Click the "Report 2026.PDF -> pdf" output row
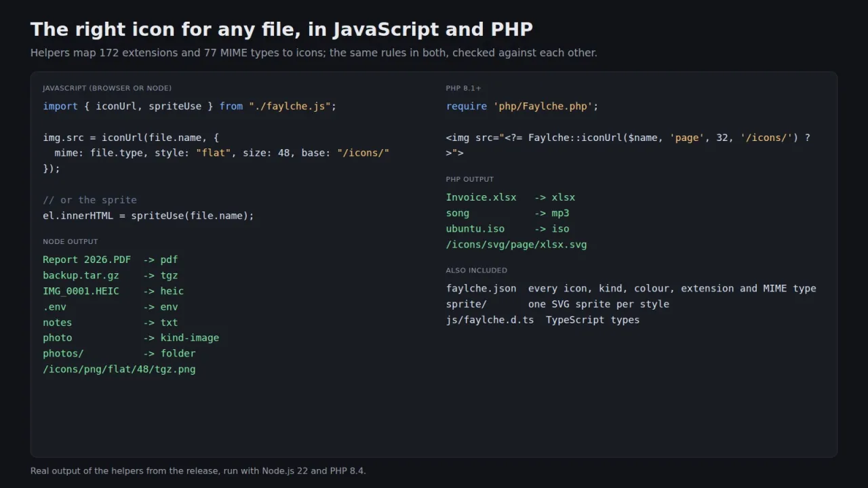Viewport: 868px width, 488px height. [111, 260]
